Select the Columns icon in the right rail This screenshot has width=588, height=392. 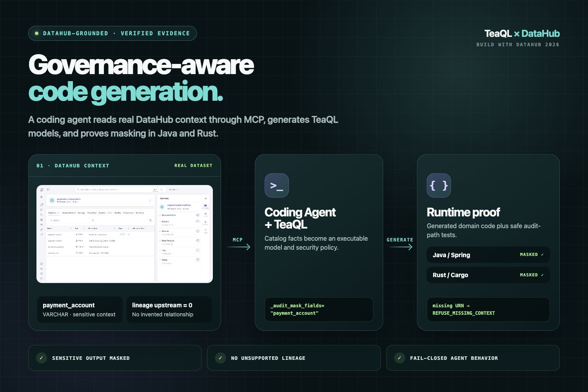click(205, 222)
